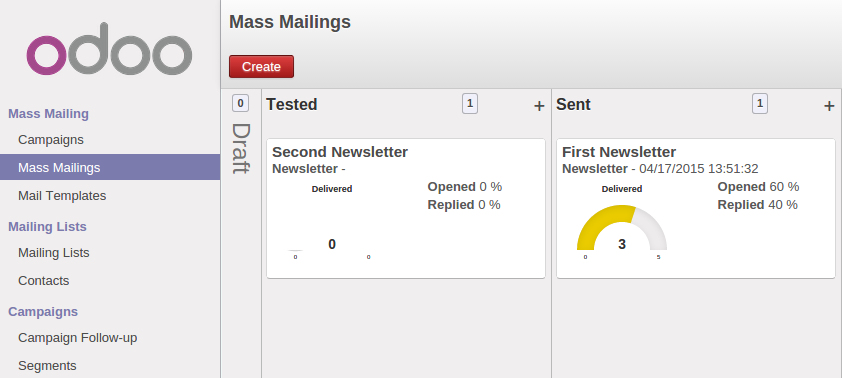Click the Draft column count badge
The image size is (842, 378).
240,103
